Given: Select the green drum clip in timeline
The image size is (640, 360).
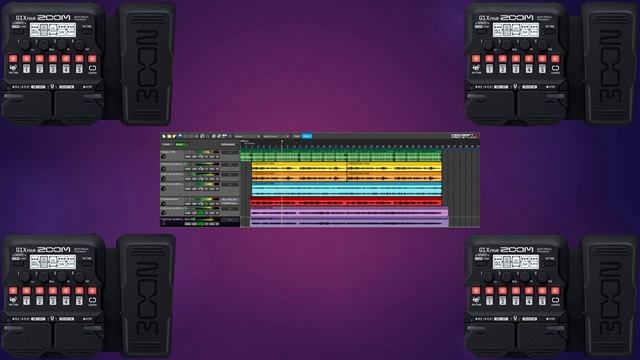Looking at the screenshot, I should pyautogui.click(x=341, y=156).
